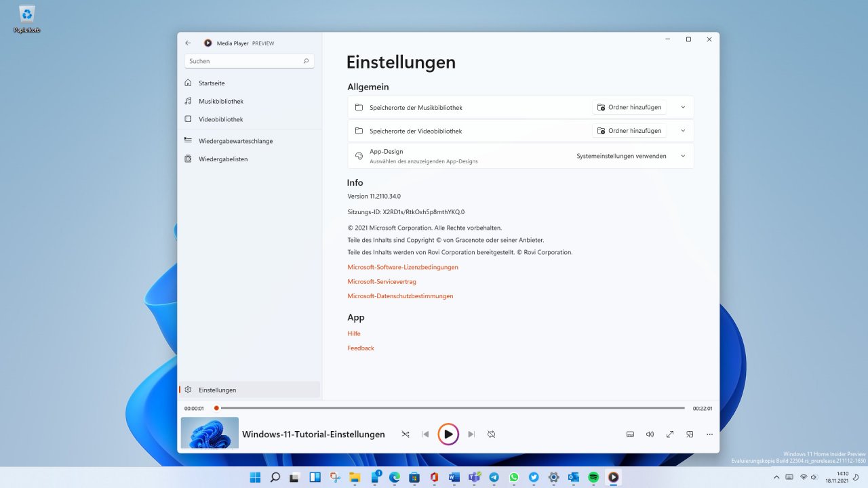The width and height of the screenshot is (868, 488).
Task: Add folder to Musikbibliothek locations
Action: pyautogui.click(x=629, y=107)
